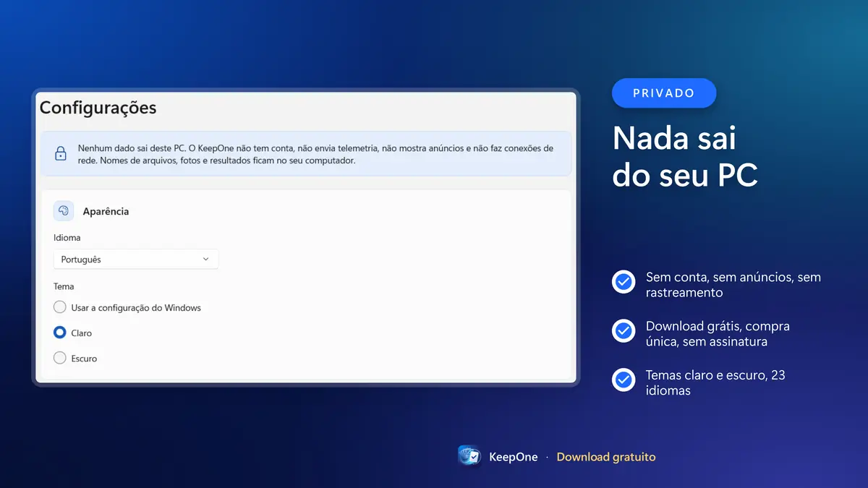Screen dimensions: 868x488
Task: Click the checkmark beside Temas claro e escuro
Action: [624, 380]
